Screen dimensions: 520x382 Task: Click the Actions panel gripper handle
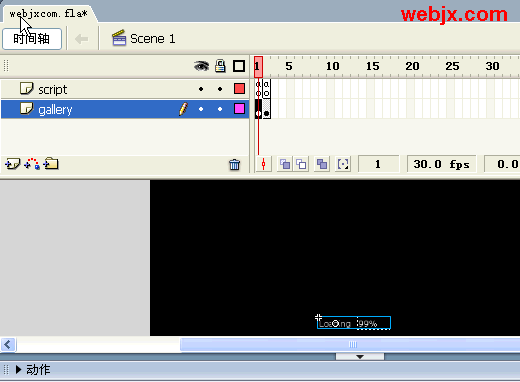point(6,370)
